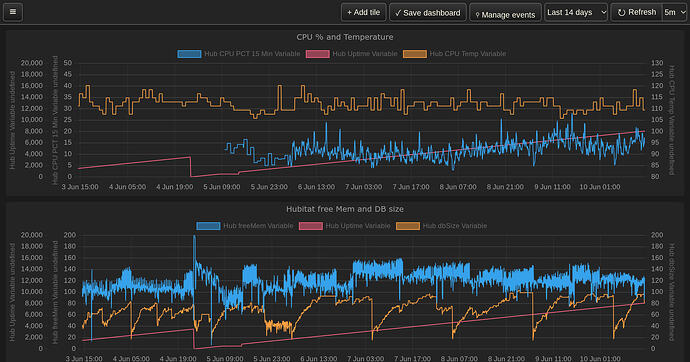Toggle Hub freeMem Variable legend swatch

208,226
